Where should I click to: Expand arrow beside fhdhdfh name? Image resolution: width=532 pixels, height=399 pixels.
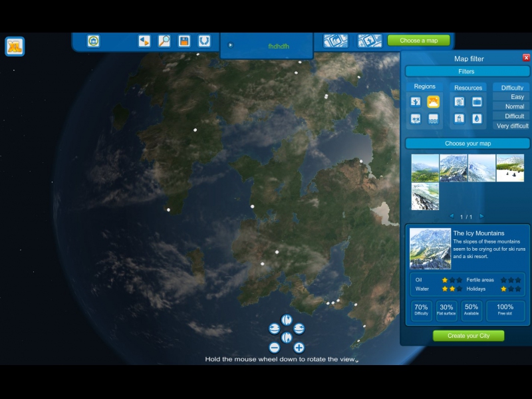coord(231,45)
